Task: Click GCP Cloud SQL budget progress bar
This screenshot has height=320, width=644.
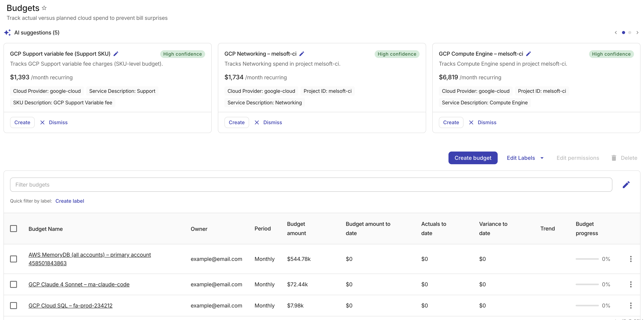Action: click(587, 306)
